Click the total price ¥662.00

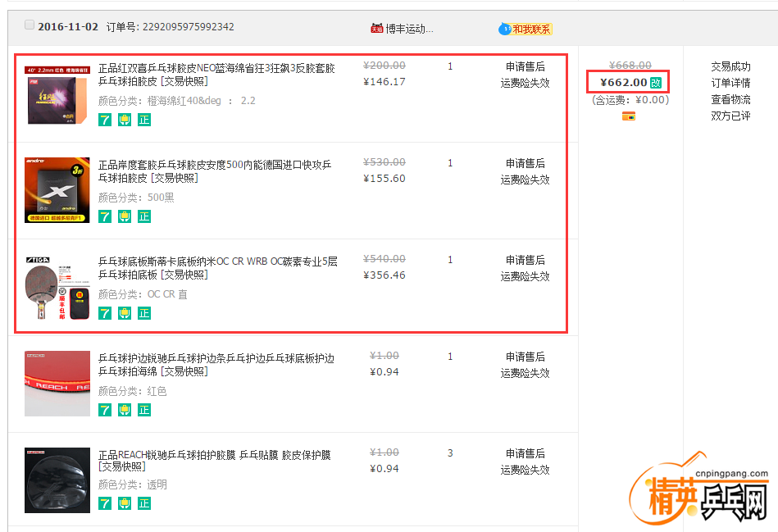pyautogui.click(x=623, y=82)
